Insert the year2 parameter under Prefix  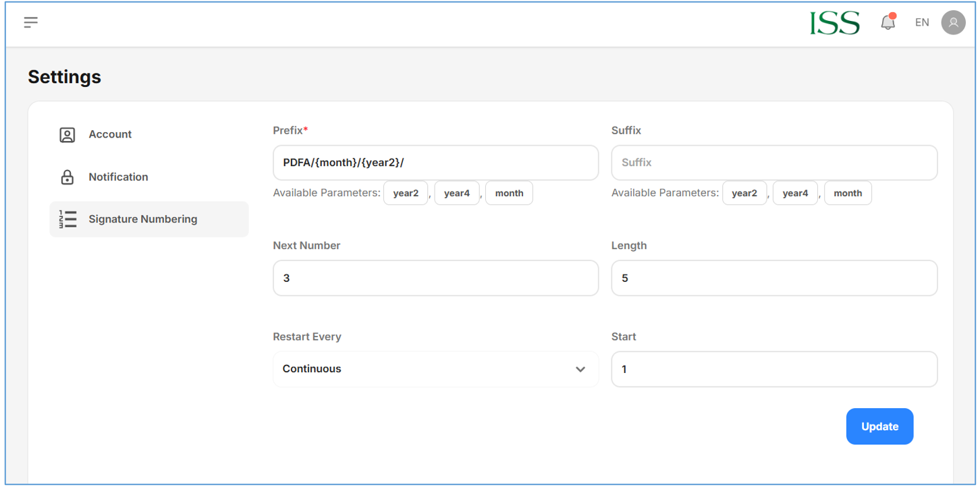click(x=406, y=193)
